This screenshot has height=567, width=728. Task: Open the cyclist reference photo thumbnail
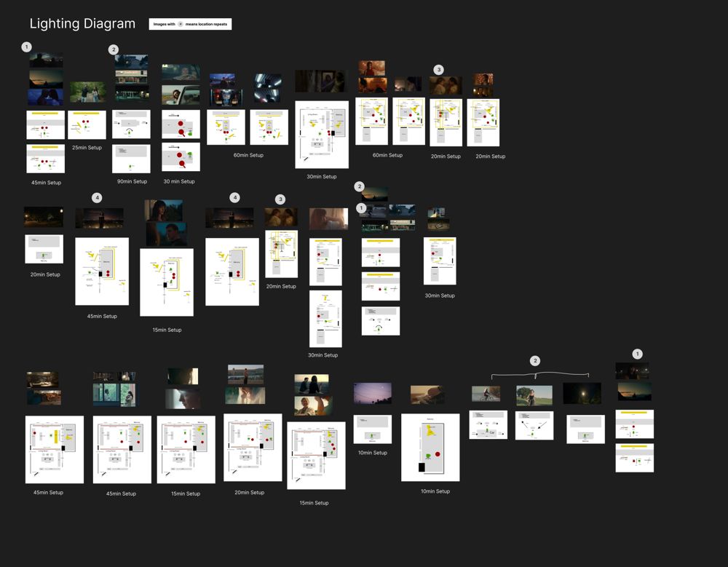point(486,394)
